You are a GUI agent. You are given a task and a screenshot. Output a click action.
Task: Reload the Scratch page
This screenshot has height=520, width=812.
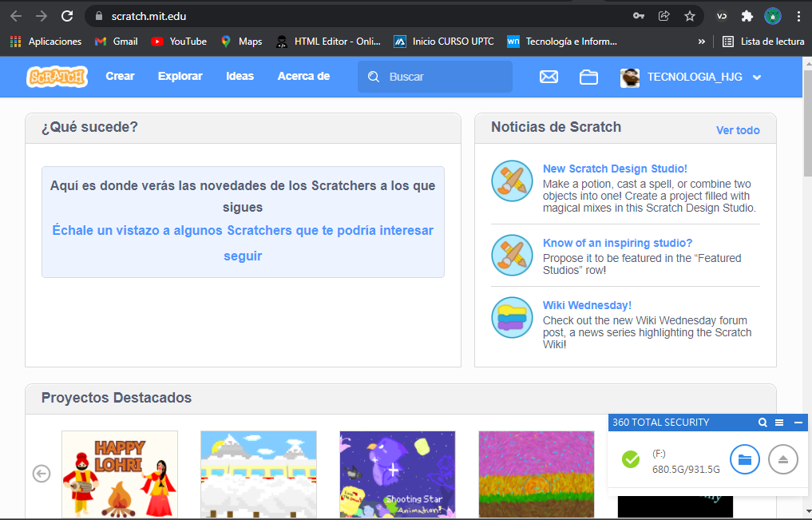coord(67,16)
